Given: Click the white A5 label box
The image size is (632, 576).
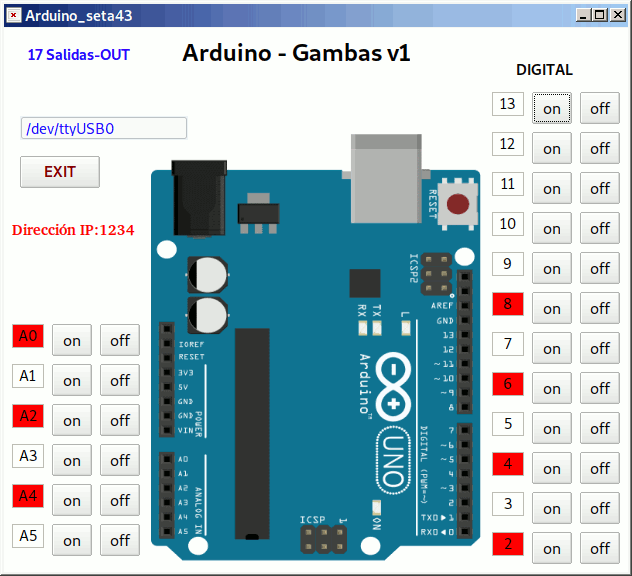Looking at the screenshot, I should tap(28, 536).
